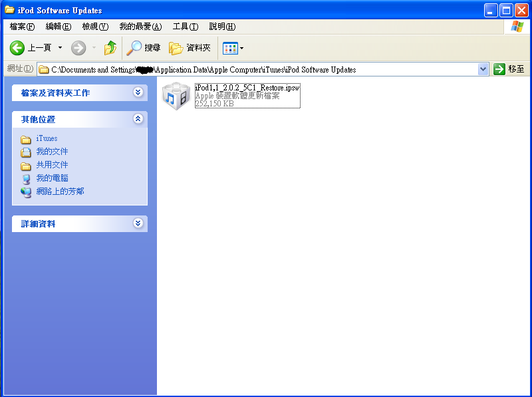This screenshot has height=397, width=532.
Task: Select iPod1,1_2.0.2_5C1_Restore.ipsw file name
Action: coord(247,88)
